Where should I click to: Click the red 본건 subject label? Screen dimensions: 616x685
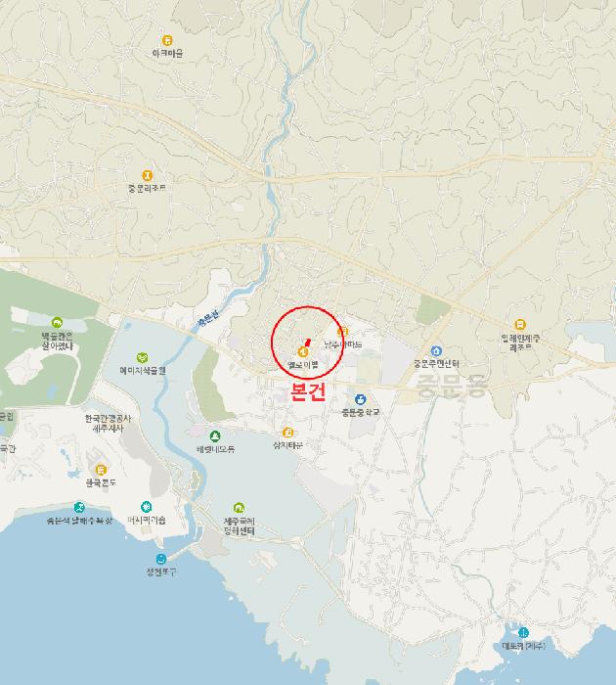coord(308,391)
